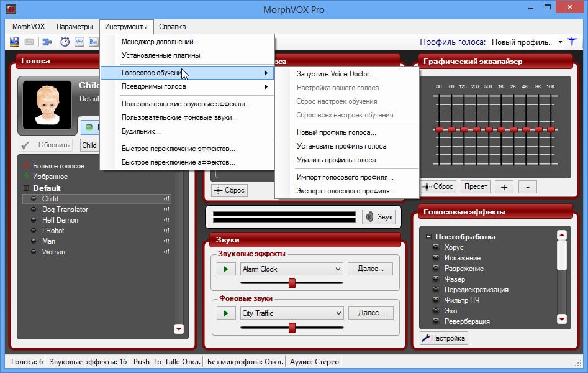
Task: Open the MorphVOX menu
Action: tap(29, 27)
